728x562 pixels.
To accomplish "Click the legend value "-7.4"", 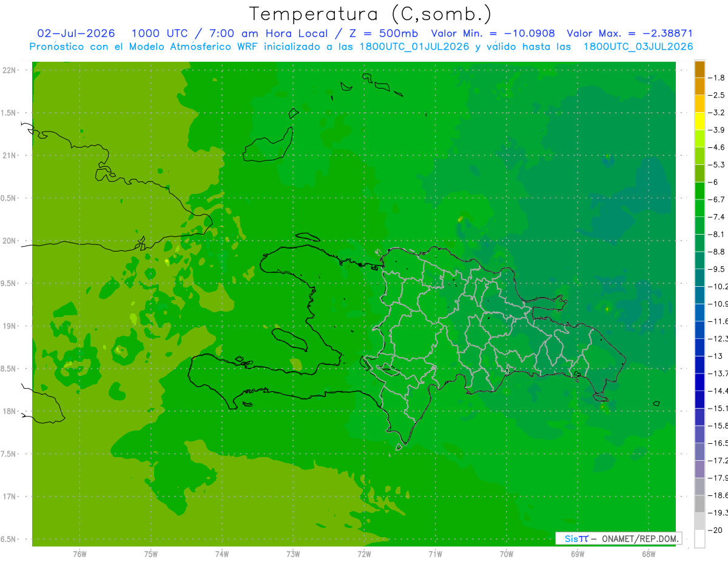I will 718,217.
